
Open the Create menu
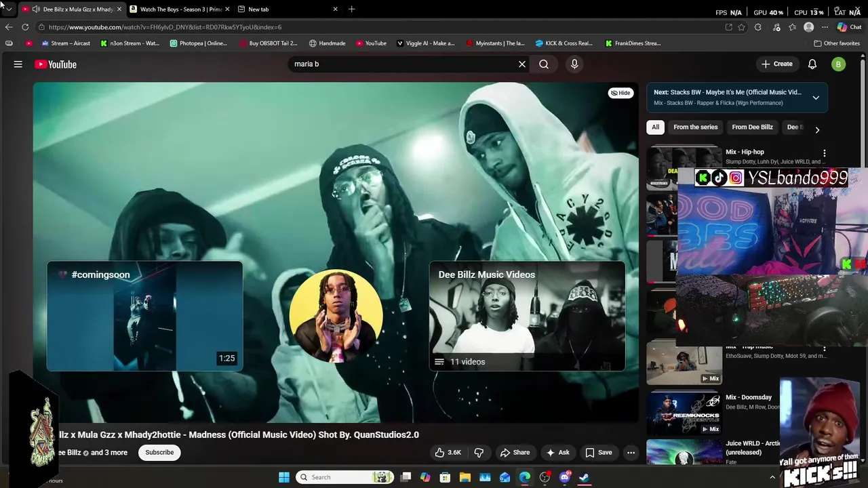pos(776,64)
